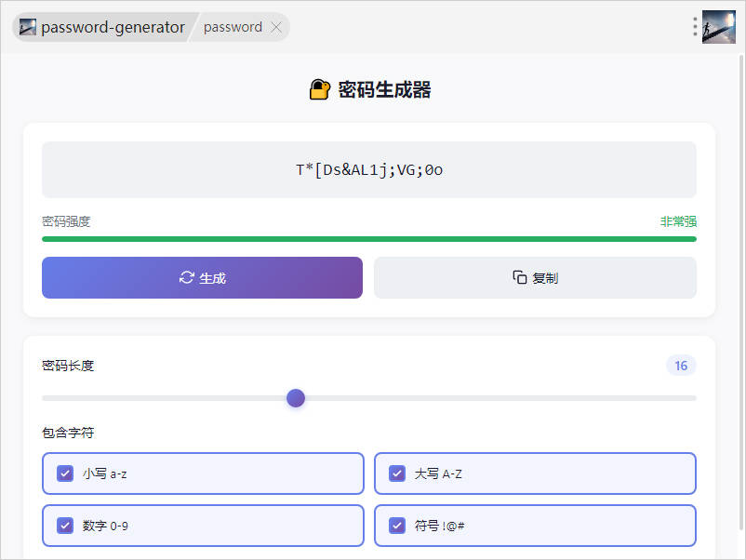Toggle the 小写 a-z checkbox
The width and height of the screenshot is (746, 560).
click(x=65, y=473)
